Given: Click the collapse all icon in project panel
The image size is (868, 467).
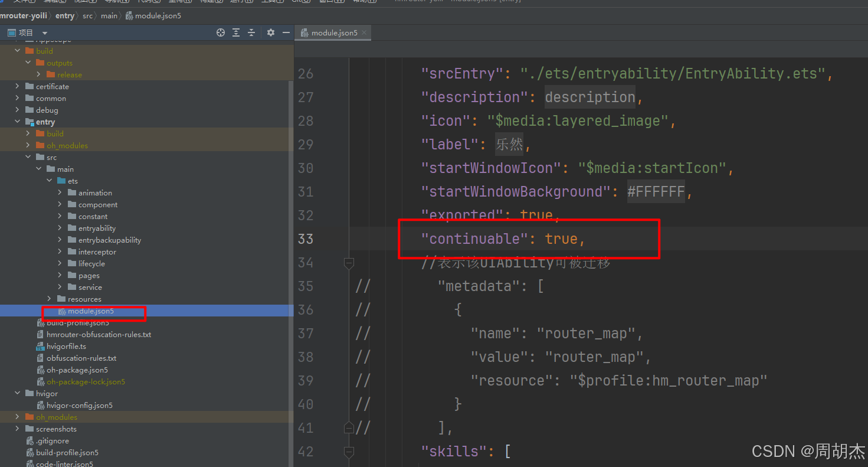Looking at the screenshot, I should (251, 32).
